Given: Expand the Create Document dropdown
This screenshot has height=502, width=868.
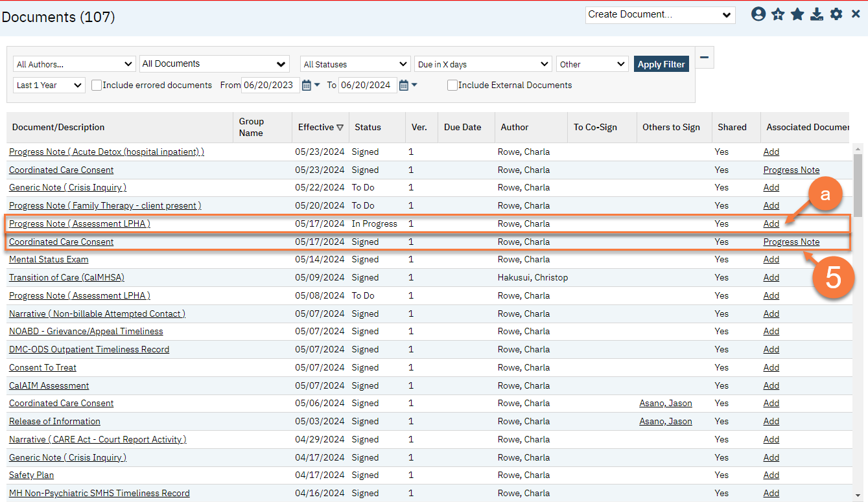Looking at the screenshot, I should pos(660,15).
